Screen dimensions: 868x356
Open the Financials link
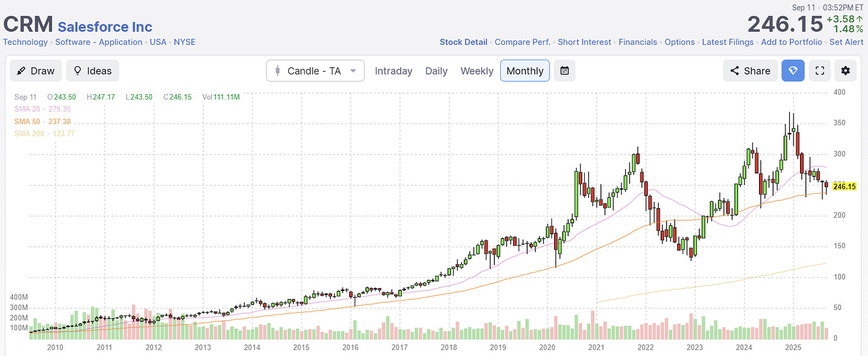pos(638,42)
